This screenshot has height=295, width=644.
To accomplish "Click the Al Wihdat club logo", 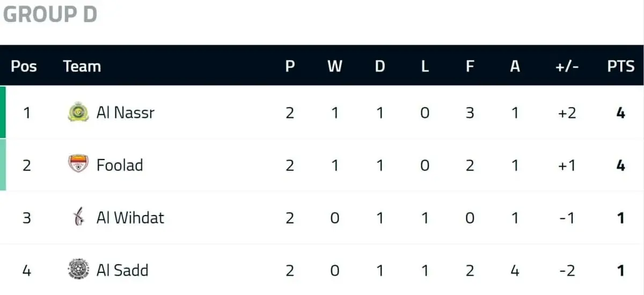I will pos(79,218).
